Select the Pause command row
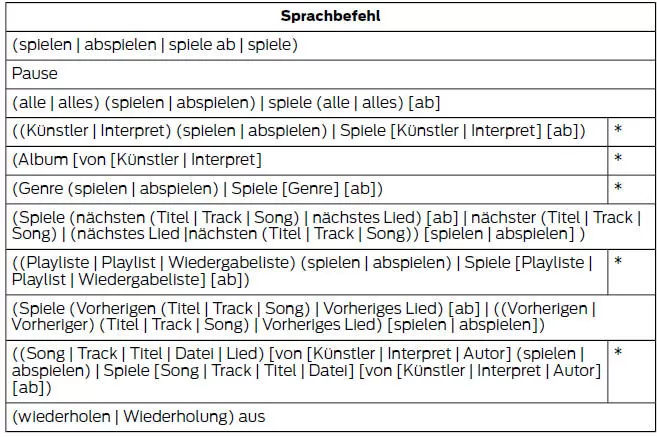The image size is (657, 437). (x=331, y=74)
